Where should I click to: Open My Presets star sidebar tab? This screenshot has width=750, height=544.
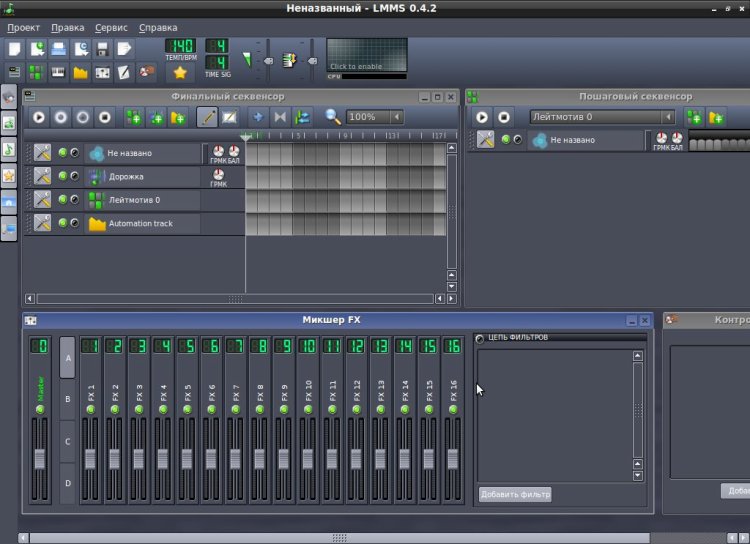tap(9, 175)
